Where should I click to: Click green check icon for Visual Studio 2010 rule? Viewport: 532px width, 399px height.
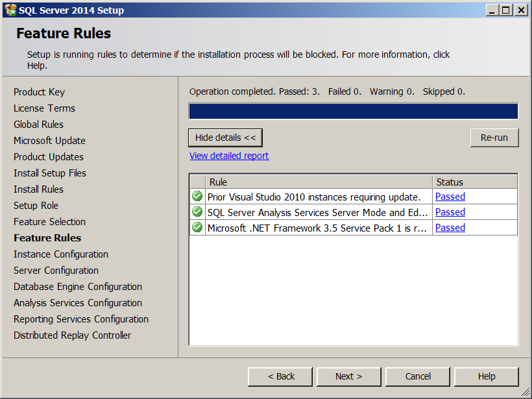point(197,196)
